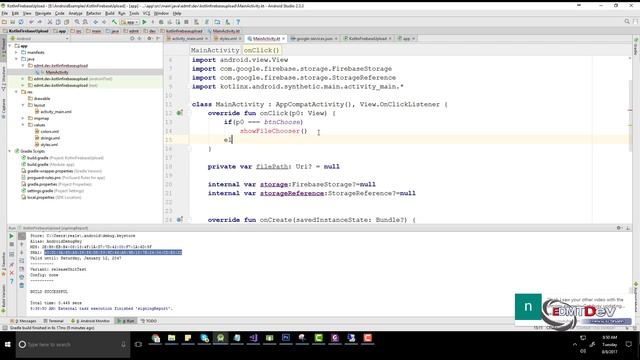The width and height of the screenshot is (640, 360).
Task: Click the trash Clear All icon in Run panel
Action: click(22, 285)
